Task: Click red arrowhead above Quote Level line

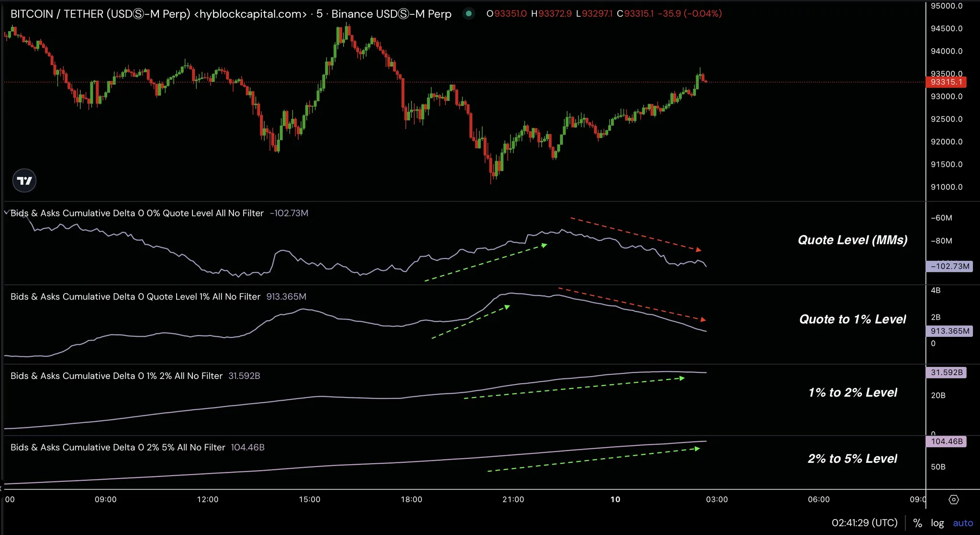Action: 699,250
